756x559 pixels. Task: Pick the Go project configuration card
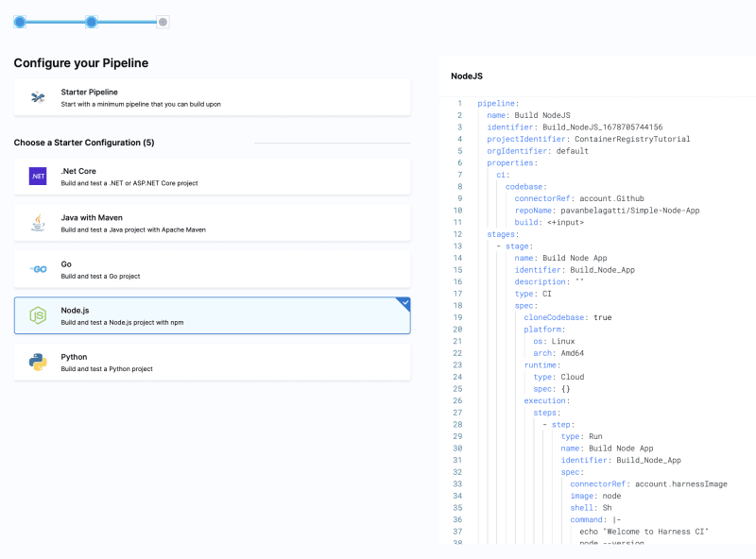212,269
